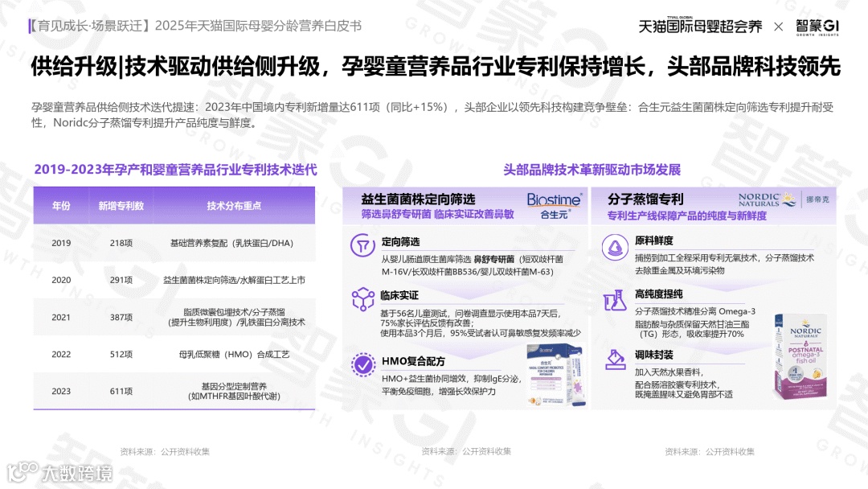Click the Biostime 合生元 logo
This screenshot has height=489, width=868.
point(554,205)
